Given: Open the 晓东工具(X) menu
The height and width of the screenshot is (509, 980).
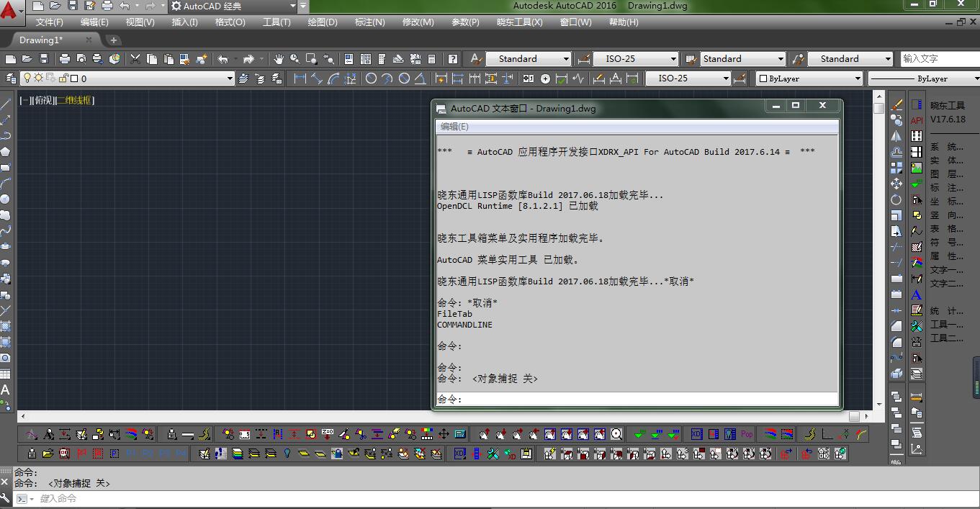Looking at the screenshot, I should [x=520, y=22].
